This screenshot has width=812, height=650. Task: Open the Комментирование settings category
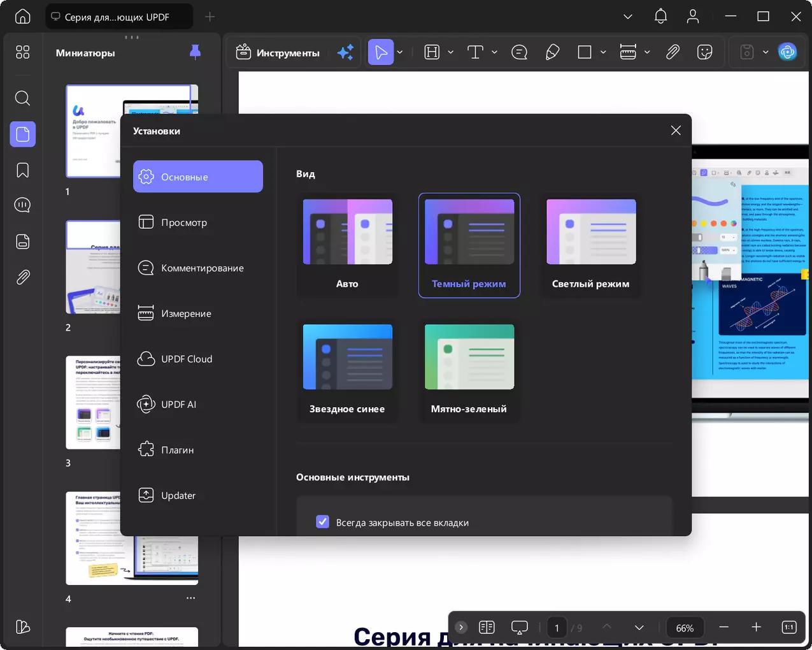(198, 268)
